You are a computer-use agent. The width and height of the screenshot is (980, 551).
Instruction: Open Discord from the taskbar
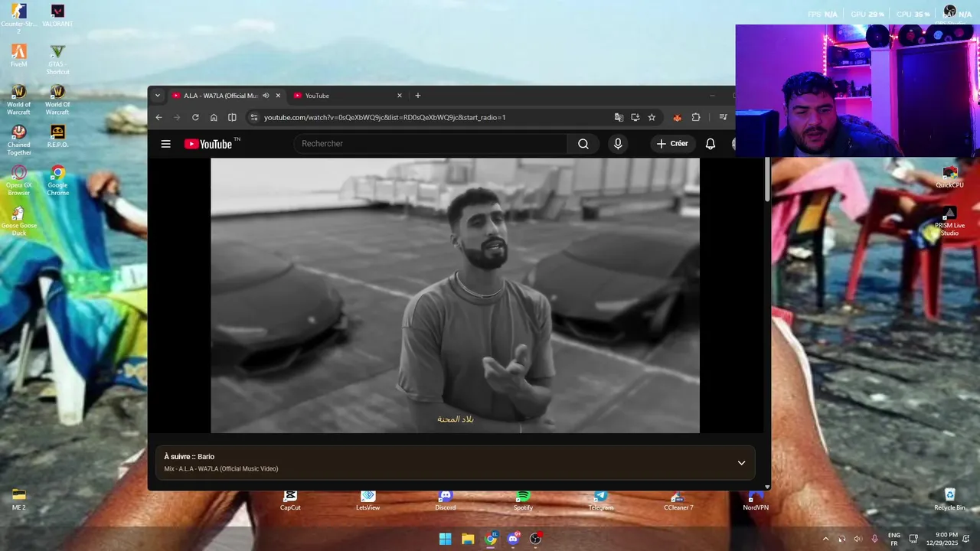[513, 539]
